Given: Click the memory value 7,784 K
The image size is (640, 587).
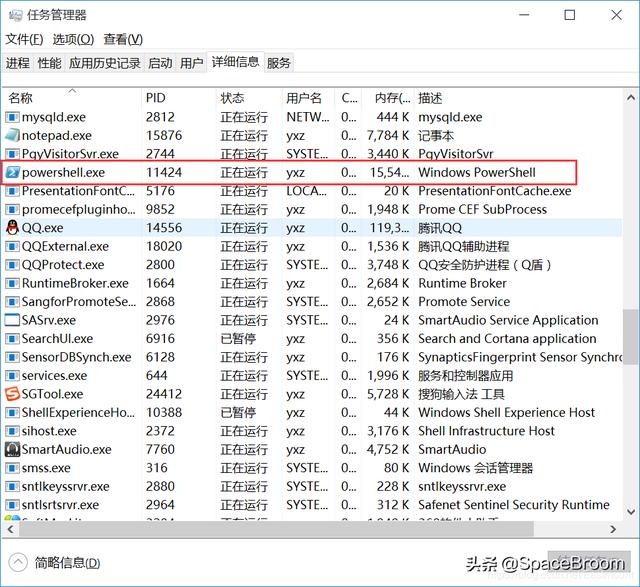Looking at the screenshot, I should point(388,136).
